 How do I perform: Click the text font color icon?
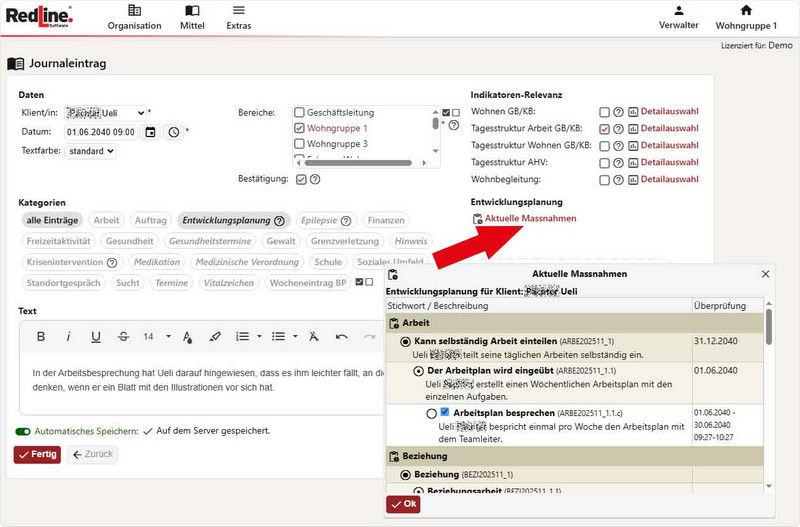pyautogui.click(x=188, y=336)
